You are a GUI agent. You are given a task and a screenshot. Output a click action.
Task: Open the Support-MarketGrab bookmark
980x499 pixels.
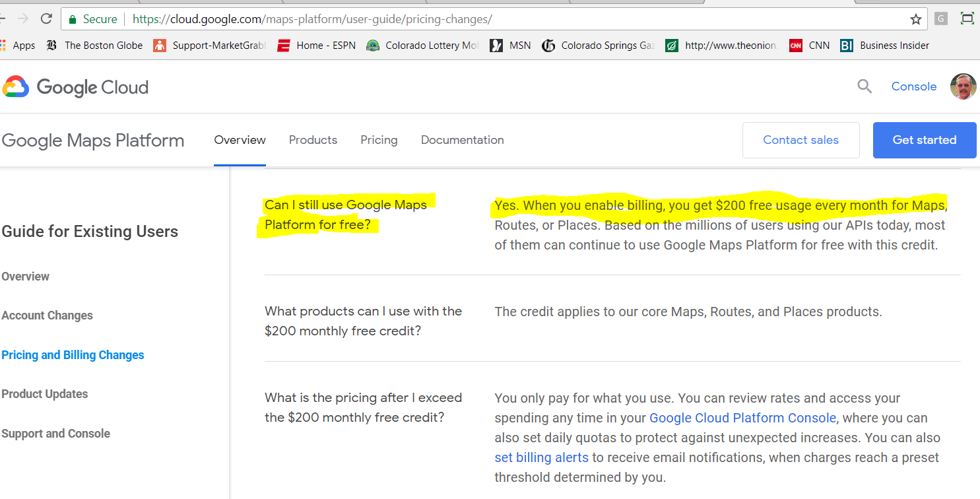(x=210, y=46)
